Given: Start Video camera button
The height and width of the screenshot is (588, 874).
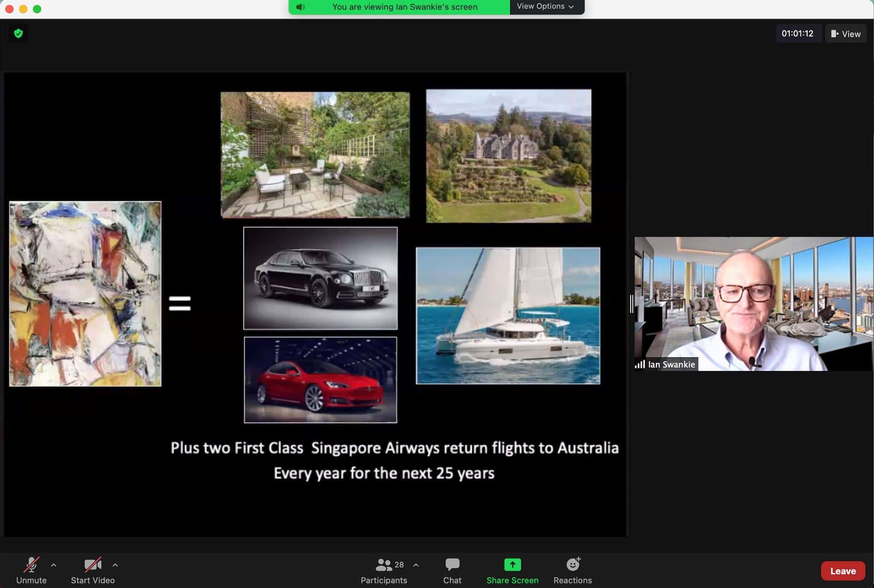Looking at the screenshot, I should click(x=93, y=570).
